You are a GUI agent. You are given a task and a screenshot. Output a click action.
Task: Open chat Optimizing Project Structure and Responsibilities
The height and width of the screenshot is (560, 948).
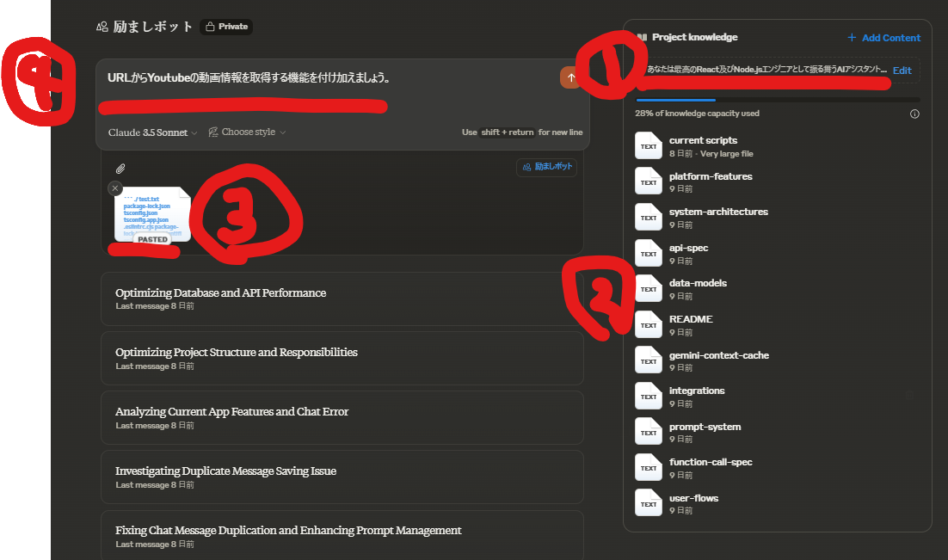pos(342,358)
